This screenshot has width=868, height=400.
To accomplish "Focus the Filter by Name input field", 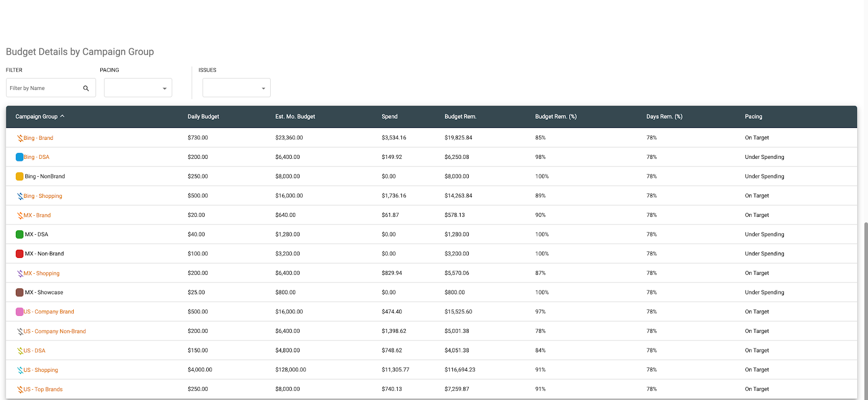I will point(43,88).
